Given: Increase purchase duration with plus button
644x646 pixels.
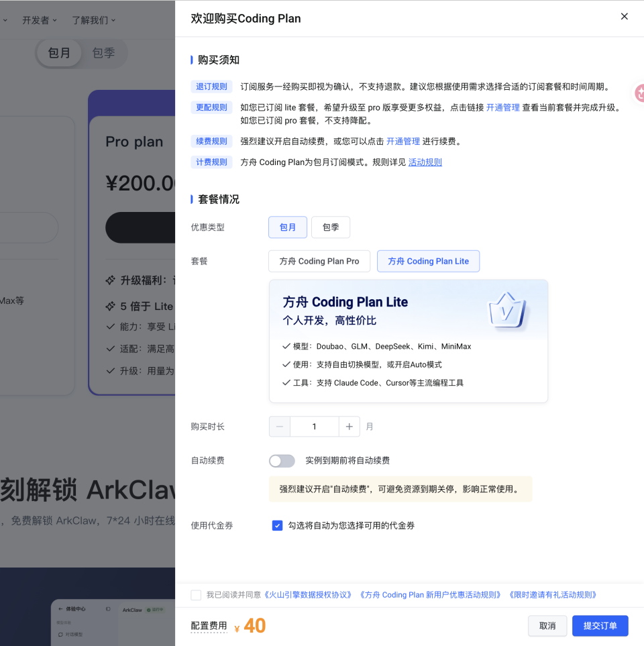Looking at the screenshot, I should (349, 427).
